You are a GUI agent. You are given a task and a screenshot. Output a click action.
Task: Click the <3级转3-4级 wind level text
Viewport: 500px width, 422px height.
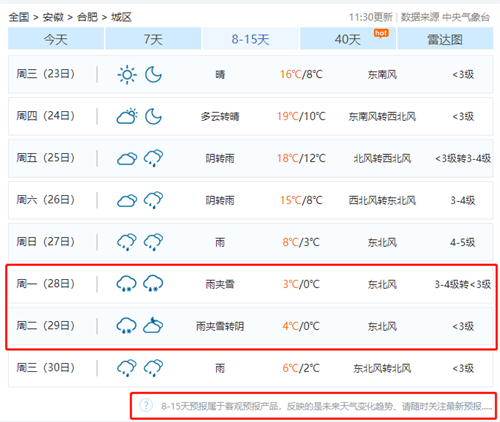pyautogui.click(x=463, y=158)
